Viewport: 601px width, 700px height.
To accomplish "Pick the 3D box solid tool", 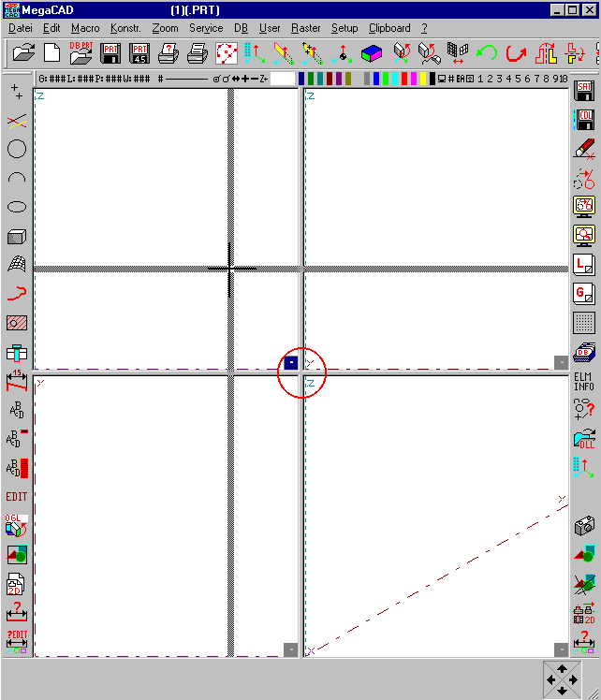I will (17, 236).
